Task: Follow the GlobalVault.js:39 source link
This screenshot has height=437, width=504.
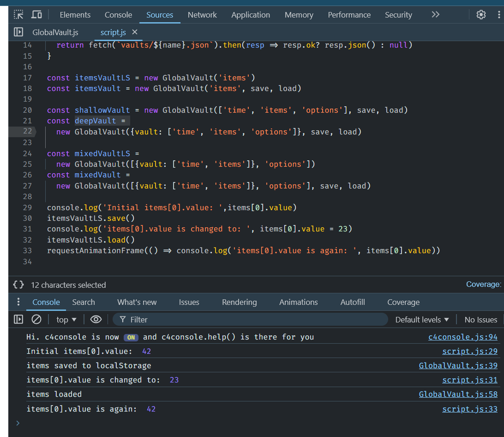Action: pyautogui.click(x=458, y=365)
